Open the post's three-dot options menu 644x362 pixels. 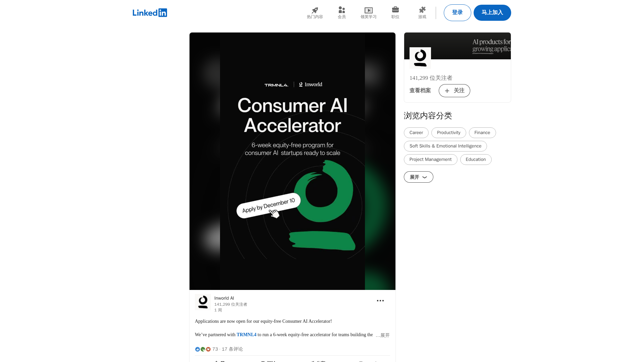click(380, 301)
